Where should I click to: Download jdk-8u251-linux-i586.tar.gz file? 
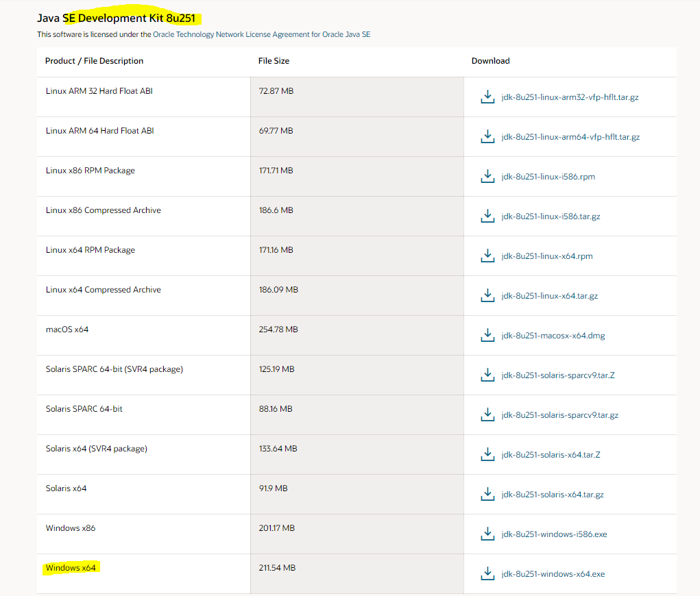[551, 216]
